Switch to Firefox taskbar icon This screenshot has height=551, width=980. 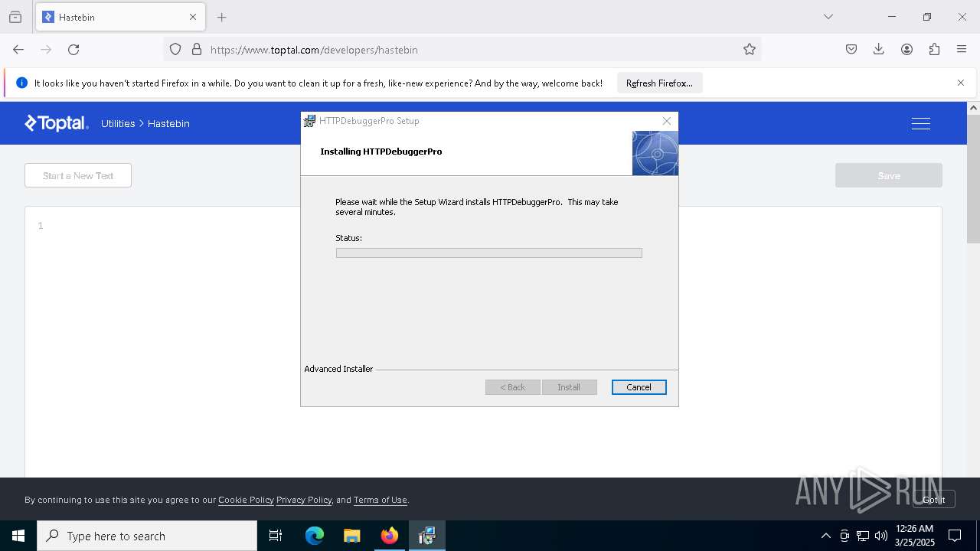click(x=390, y=536)
